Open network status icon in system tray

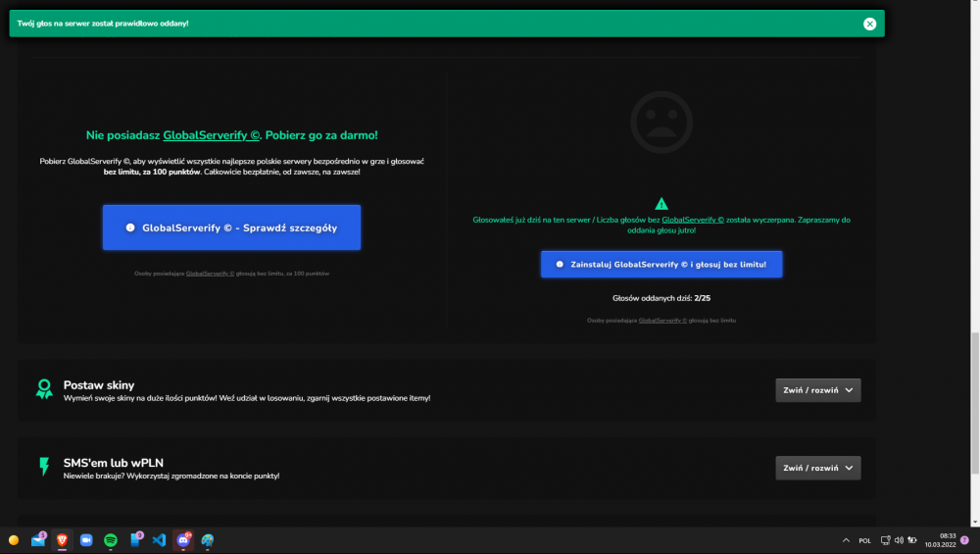click(x=885, y=540)
